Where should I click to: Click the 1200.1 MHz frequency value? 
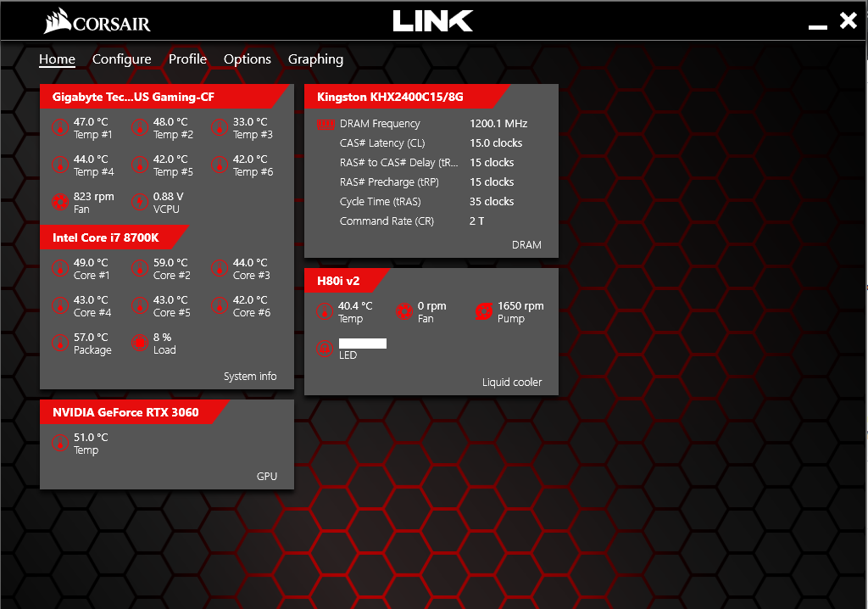click(x=498, y=124)
